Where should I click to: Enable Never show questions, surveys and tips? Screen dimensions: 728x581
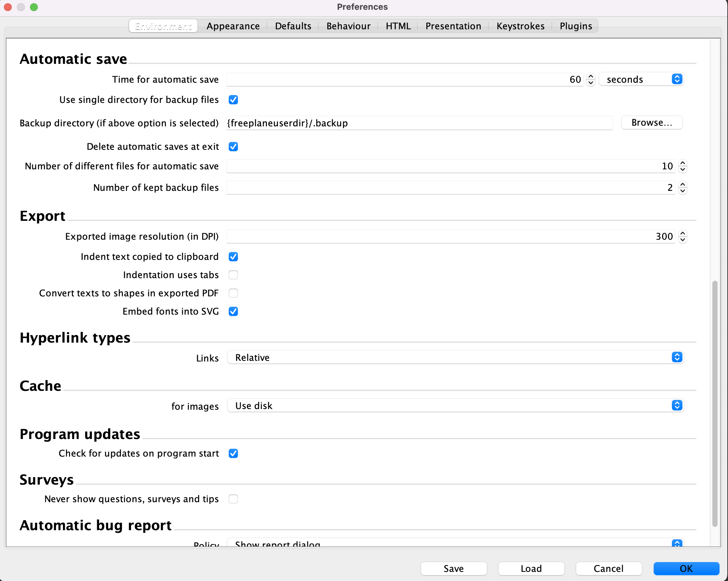[x=233, y=499]
